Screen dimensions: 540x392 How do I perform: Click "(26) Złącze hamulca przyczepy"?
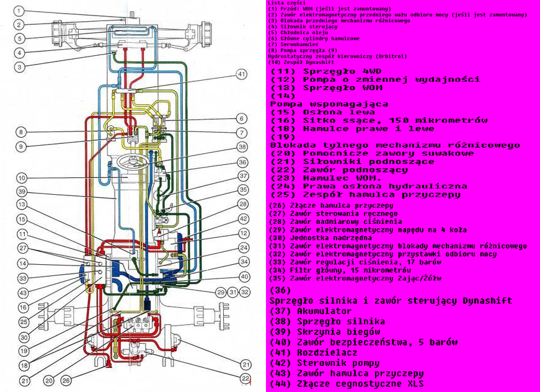pyautogui.click(x=331, y=206)
